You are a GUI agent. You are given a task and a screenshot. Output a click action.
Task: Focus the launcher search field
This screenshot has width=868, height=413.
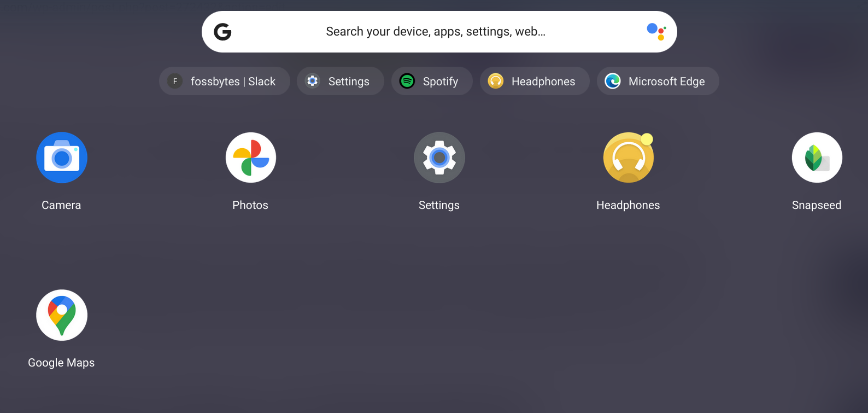(439, 32)
